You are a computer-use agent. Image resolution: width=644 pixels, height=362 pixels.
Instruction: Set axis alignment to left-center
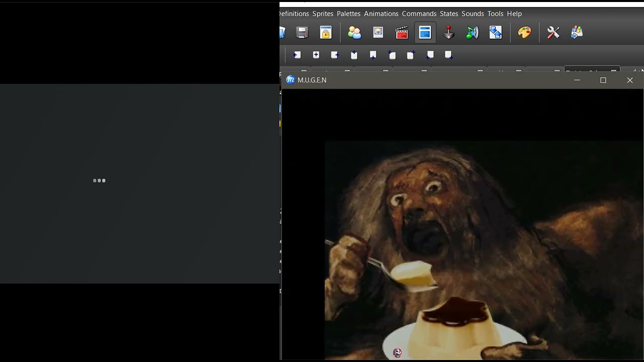pyautogui.click(x=297, y=55)
